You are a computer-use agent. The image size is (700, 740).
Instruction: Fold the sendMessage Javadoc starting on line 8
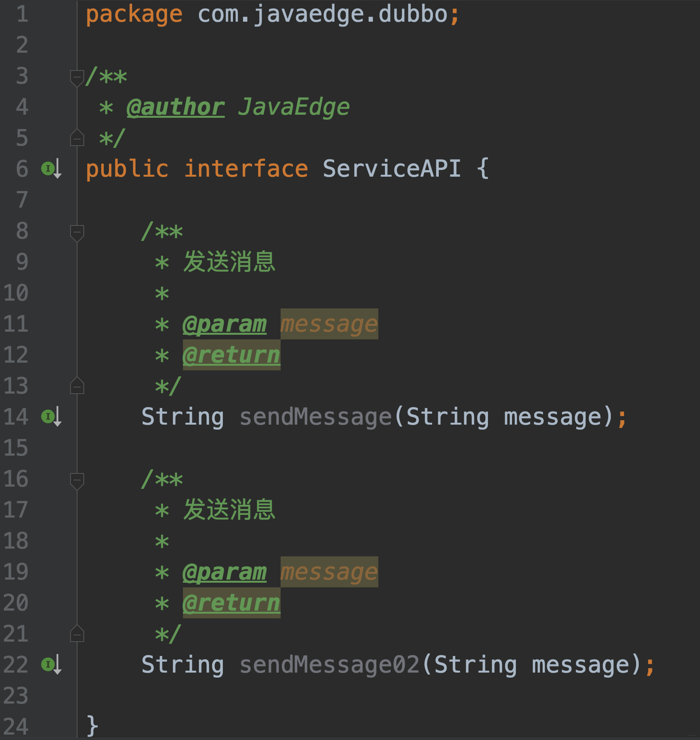(77, 232)
